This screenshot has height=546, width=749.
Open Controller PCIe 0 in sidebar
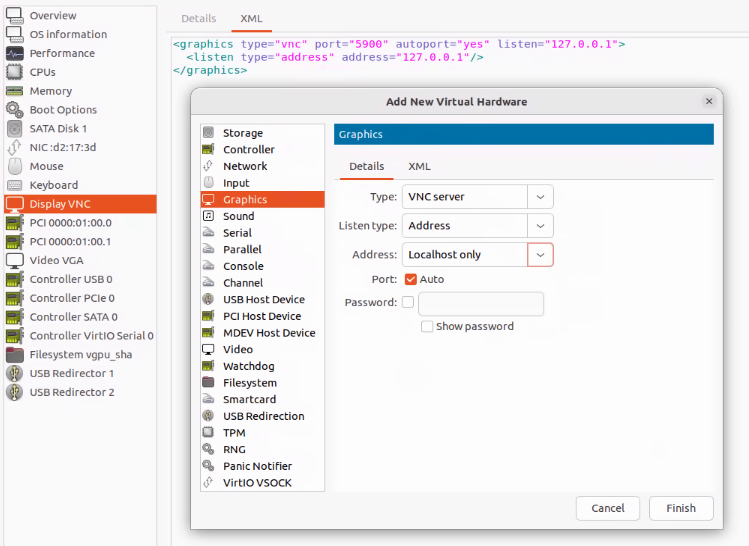tap(80, 298)
